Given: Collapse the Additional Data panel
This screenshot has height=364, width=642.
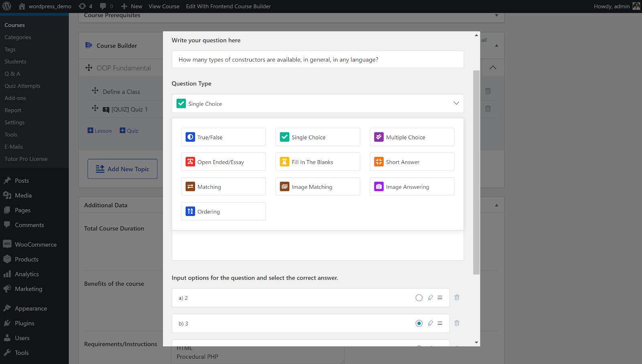Looking at the screenshot, I should pos(497,205).
